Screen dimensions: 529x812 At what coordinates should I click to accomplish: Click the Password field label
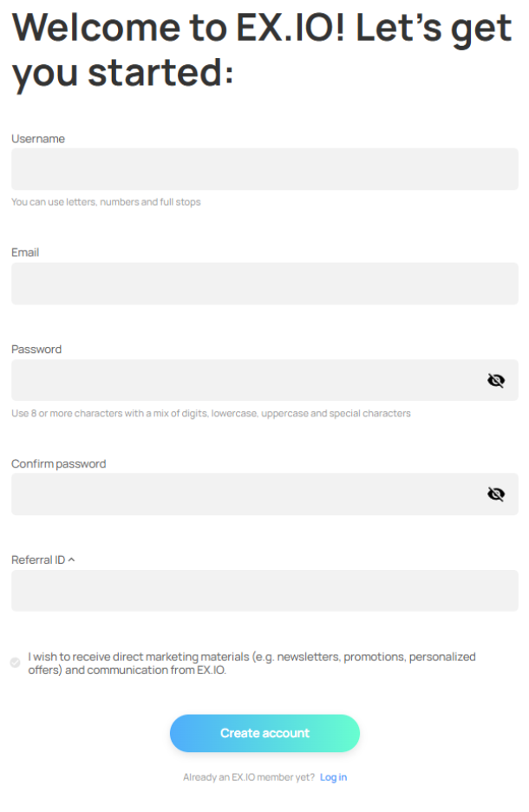(36, 350)
